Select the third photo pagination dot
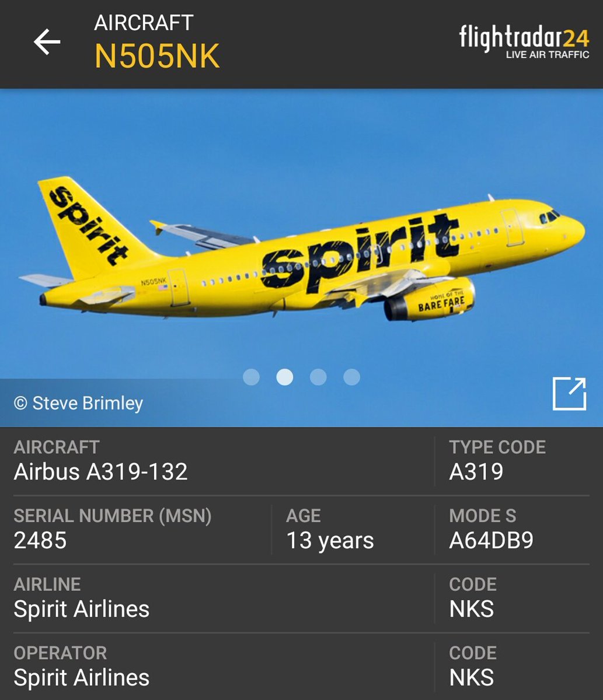The width and height of the screenshot is (603, 700). pyautogui.click(x=318, y=377)
